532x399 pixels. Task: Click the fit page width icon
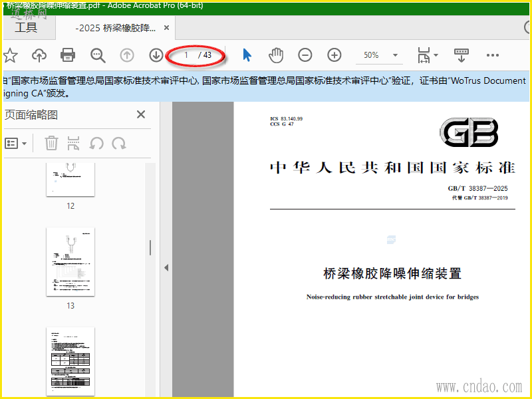(x=424, y=55)
